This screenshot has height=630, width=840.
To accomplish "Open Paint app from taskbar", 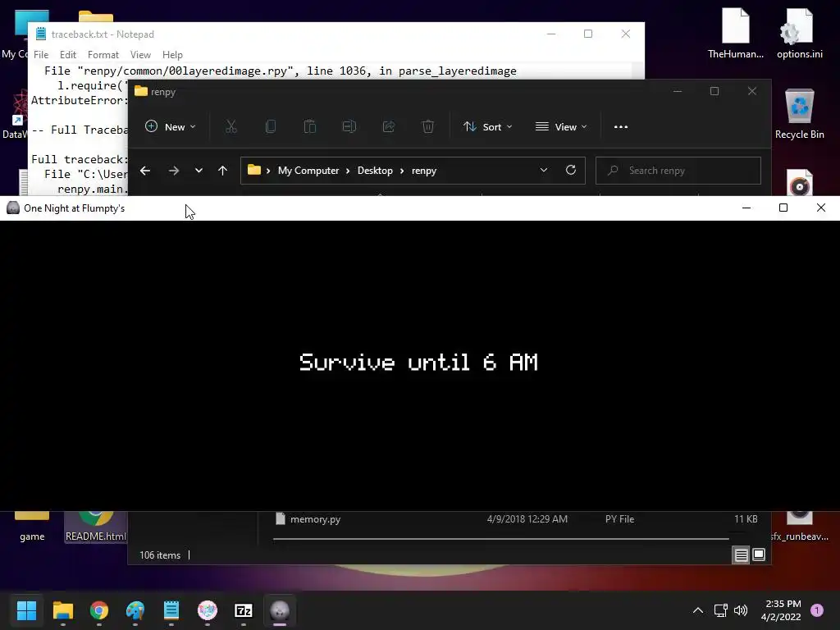I will tap(135, 610).
